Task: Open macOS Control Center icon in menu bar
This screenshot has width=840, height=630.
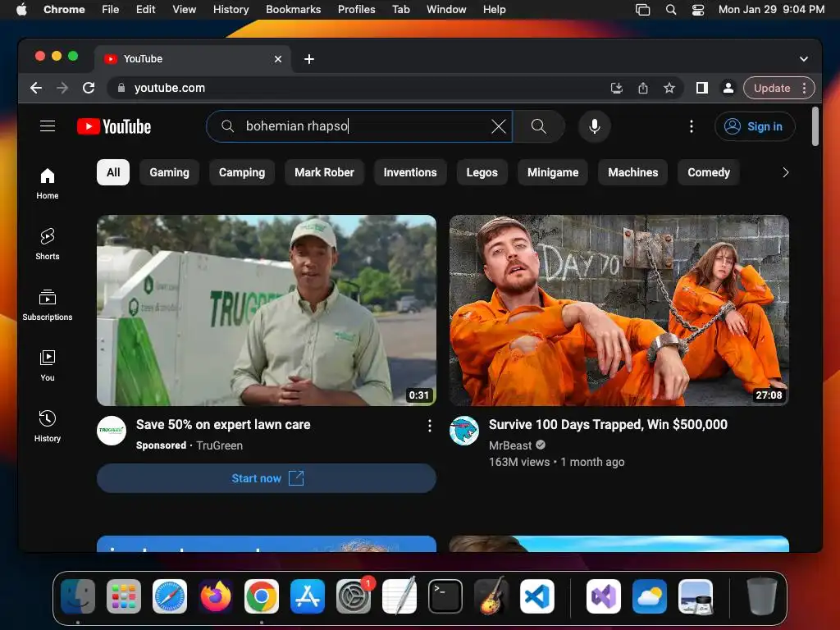Action: (x=697, y=10)
